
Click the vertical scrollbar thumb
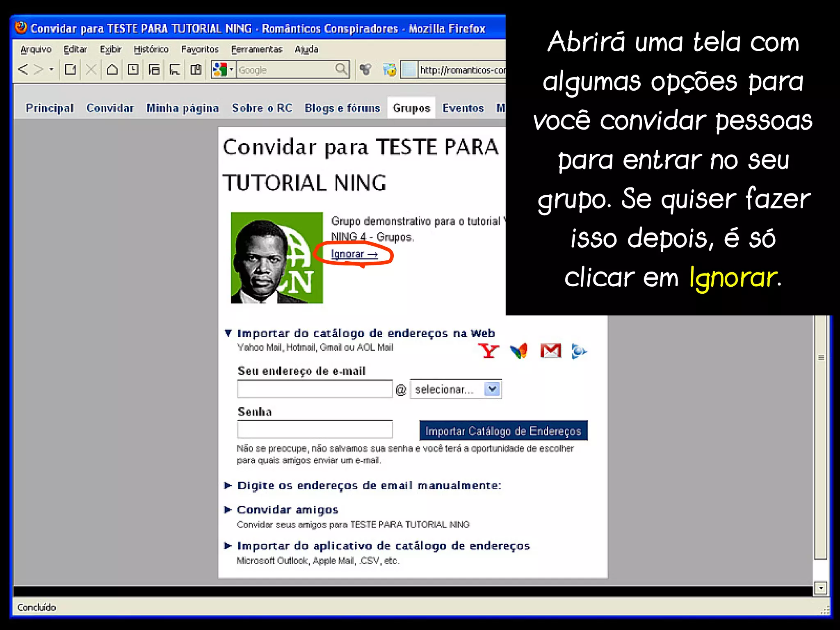(x=821, y=437)
